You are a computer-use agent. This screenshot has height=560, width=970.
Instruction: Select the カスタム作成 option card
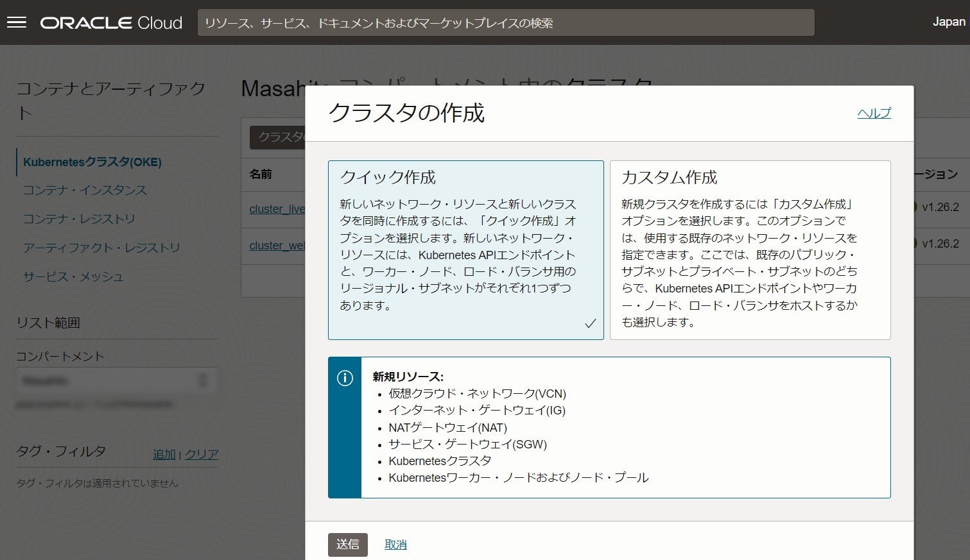pyautogui.click(x=750, y=250)
